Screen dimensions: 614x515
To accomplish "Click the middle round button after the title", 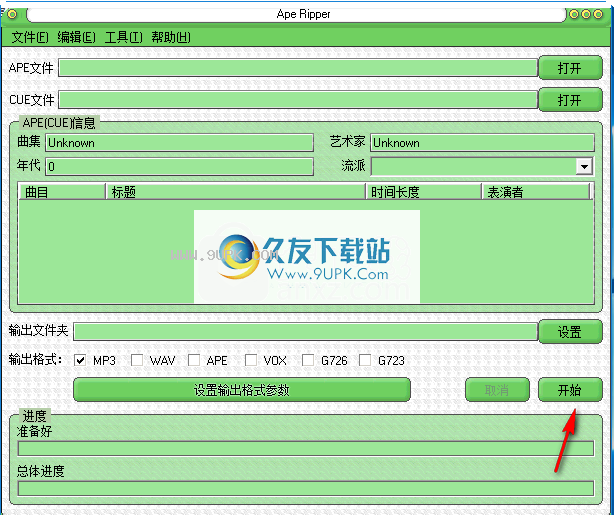I will 586,14.
